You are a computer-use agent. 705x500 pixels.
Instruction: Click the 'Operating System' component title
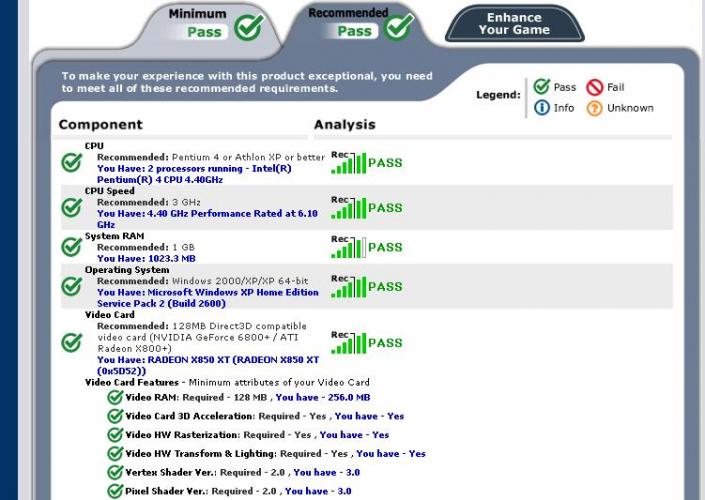(x=127, y=270)
